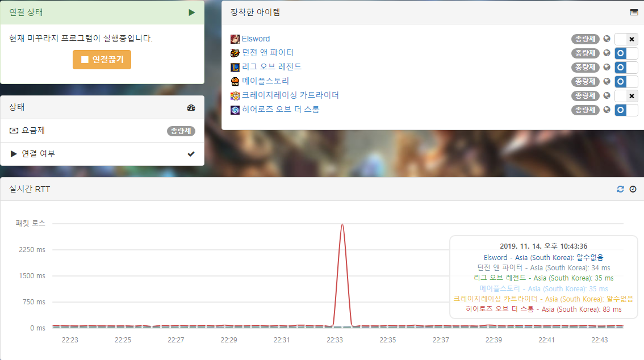The height and width of the screenshot is (360, 644).
Task: Click the money icon next to 요금제
Action: (14, 131)
